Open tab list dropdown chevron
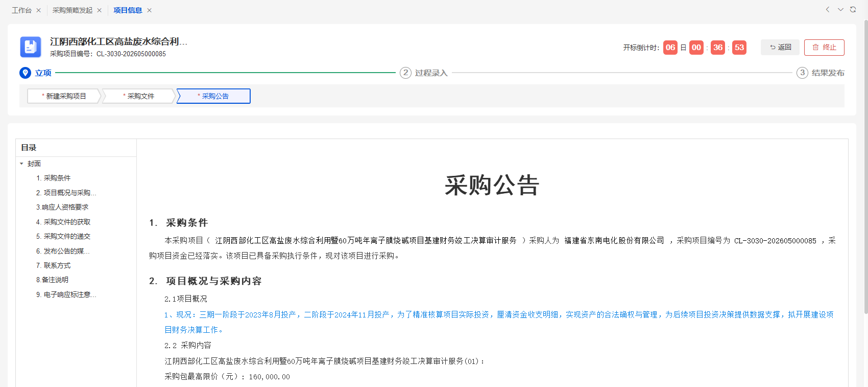This screenshot has width=868, height=387. [x=840, y=10]
